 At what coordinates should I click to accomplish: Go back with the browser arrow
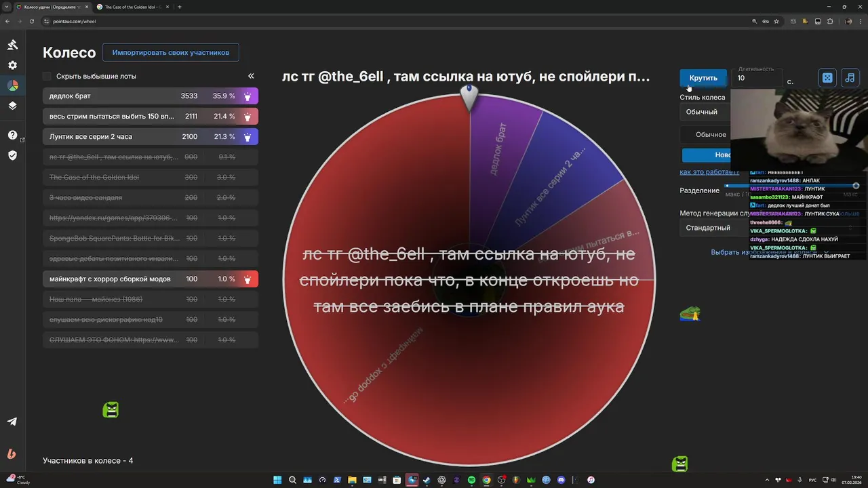coord(7,21)
